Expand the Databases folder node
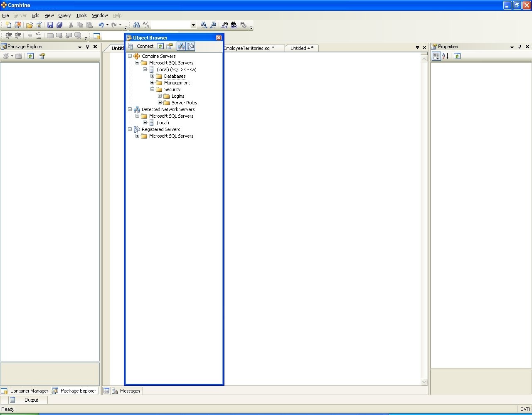This screenshot has height=415, width=532. [x=152, y=76]
